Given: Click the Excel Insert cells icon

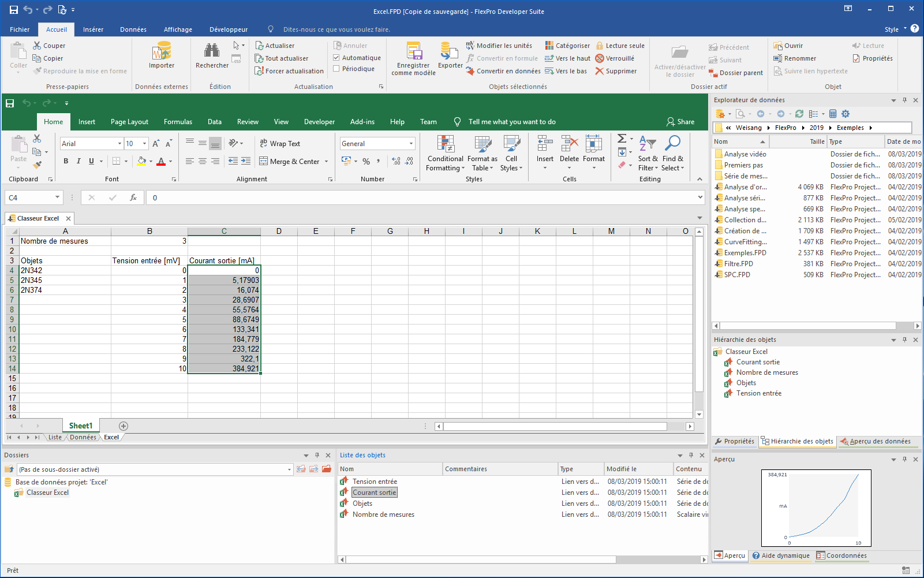Looking at the screenshot, I should pyautogui.click(x=545, y=144).
